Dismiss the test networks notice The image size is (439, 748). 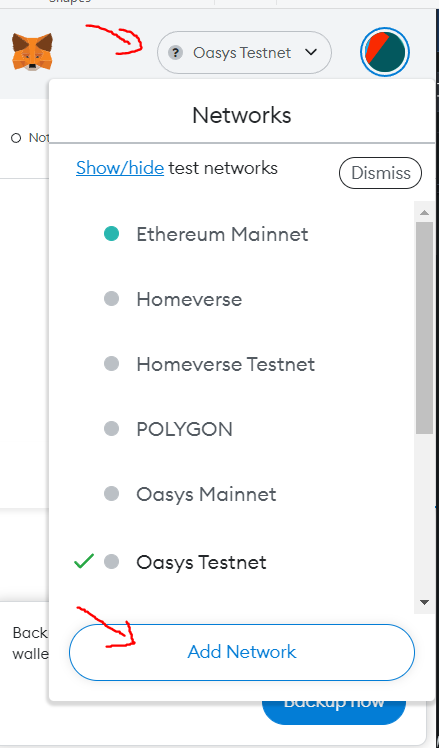click(x=380, y=173)
